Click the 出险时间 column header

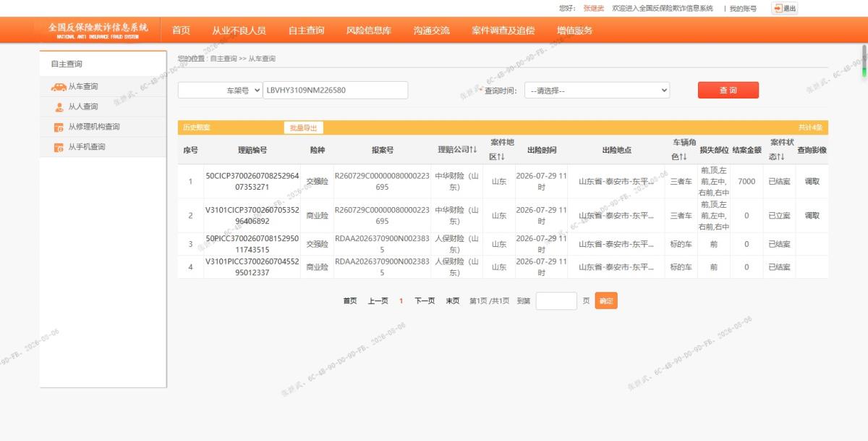coord(541,150)
